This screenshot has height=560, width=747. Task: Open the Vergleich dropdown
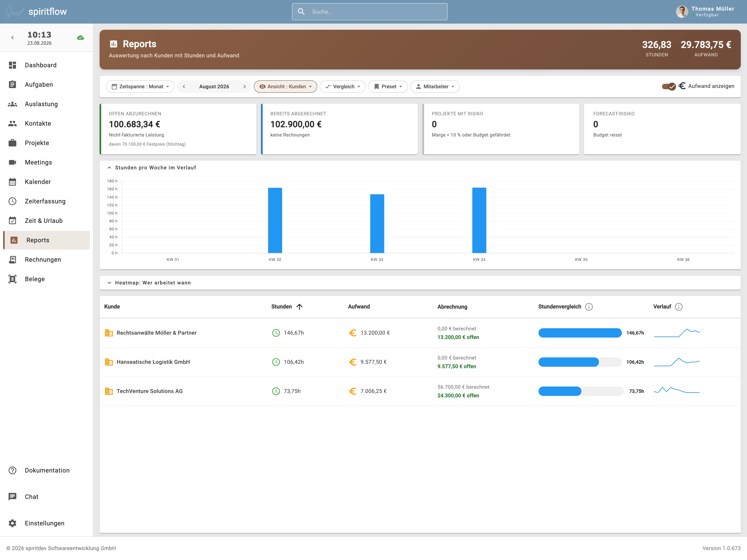[x=342, y=87]
